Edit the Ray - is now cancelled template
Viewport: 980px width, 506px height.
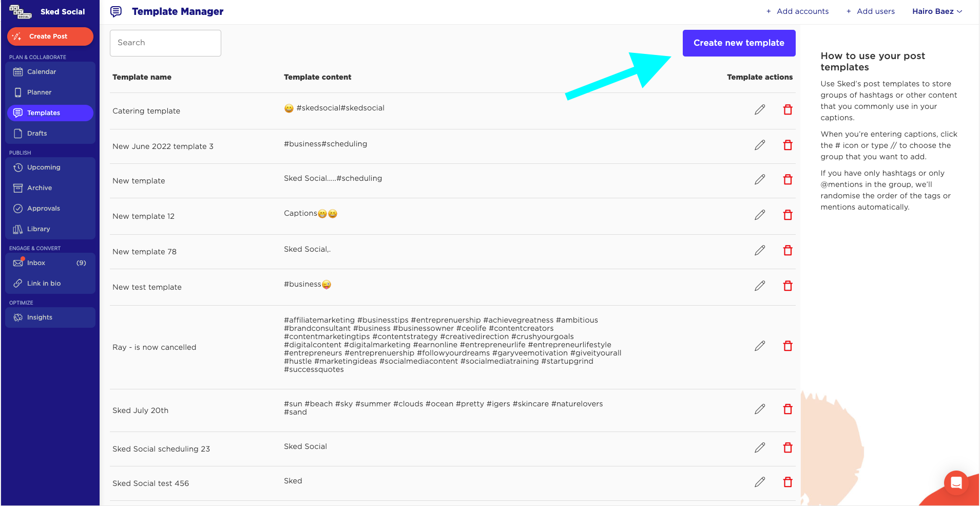point(760,346)
